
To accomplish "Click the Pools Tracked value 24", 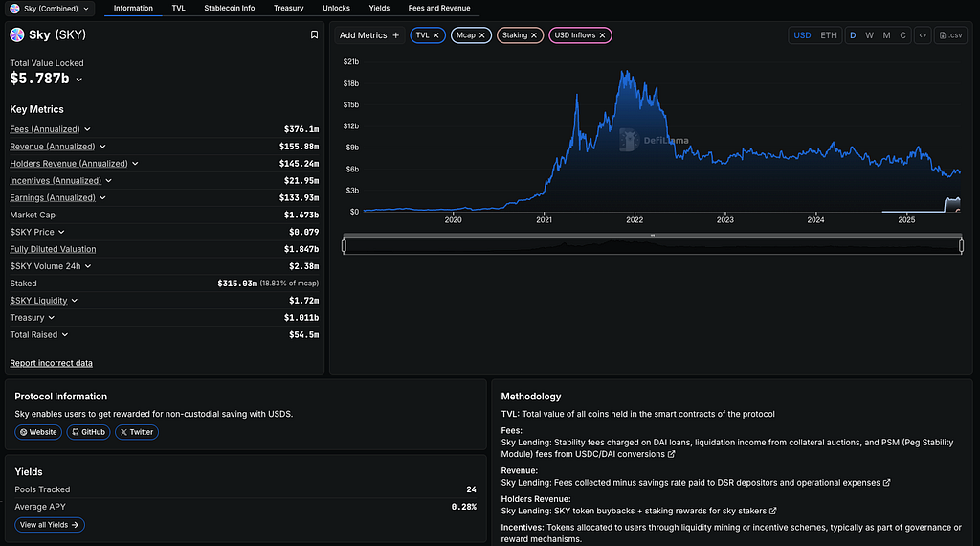I will (x=471, y=489).
